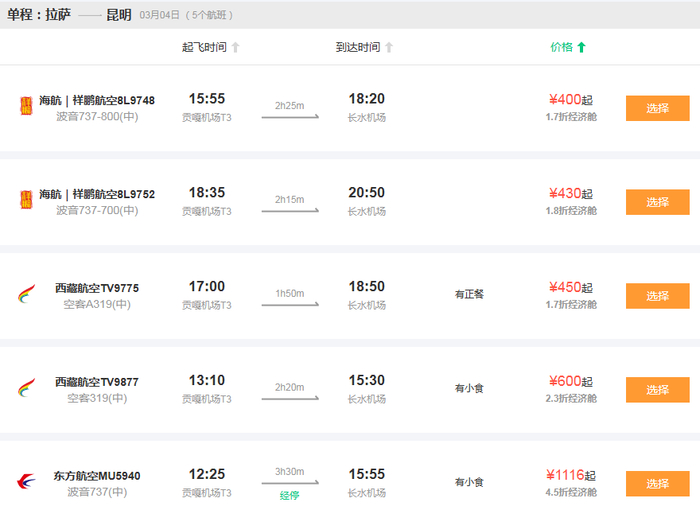Open the 经停 stopover details for MU5940
This screenshot has width=700, height=522.
[x=290, y=495]
